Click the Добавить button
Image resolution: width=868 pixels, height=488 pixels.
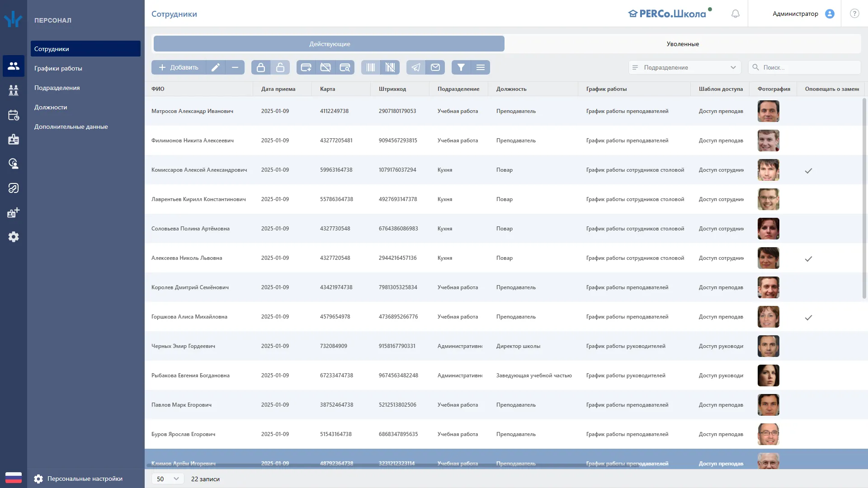click(179, 67)
